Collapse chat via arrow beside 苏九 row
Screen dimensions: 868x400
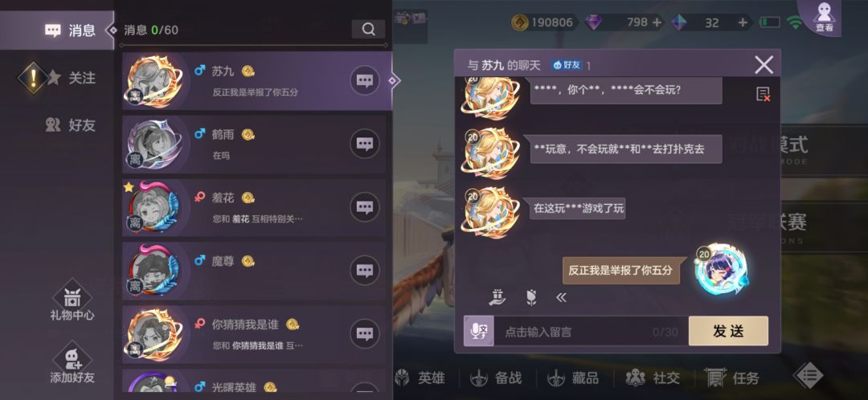(x=392, y=81)
